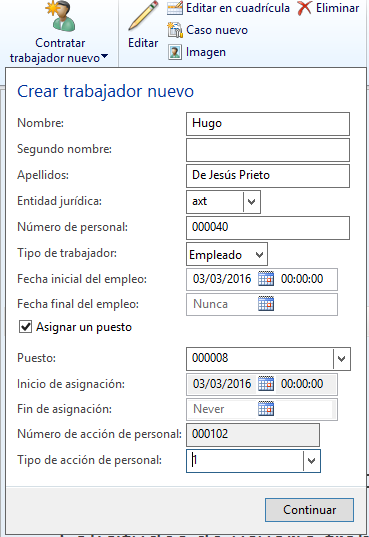Click the Fecha inicial del empleo time 00:00:00

pos(302,279)
